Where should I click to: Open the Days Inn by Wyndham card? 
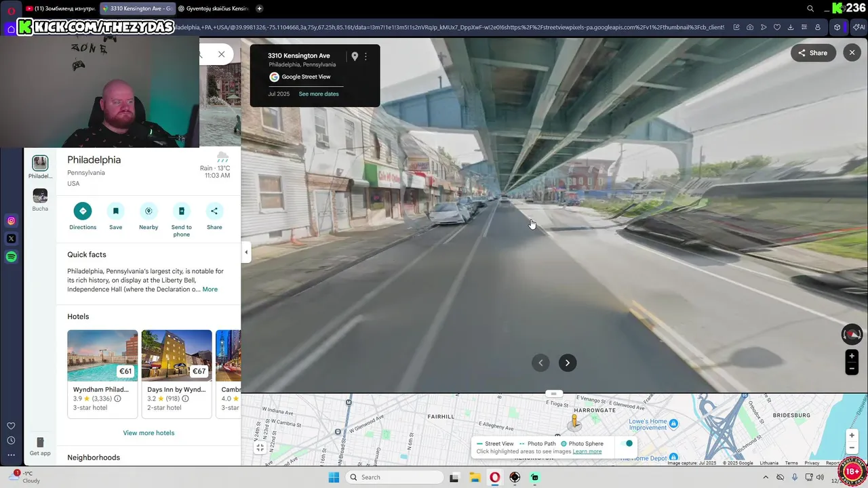176,373
